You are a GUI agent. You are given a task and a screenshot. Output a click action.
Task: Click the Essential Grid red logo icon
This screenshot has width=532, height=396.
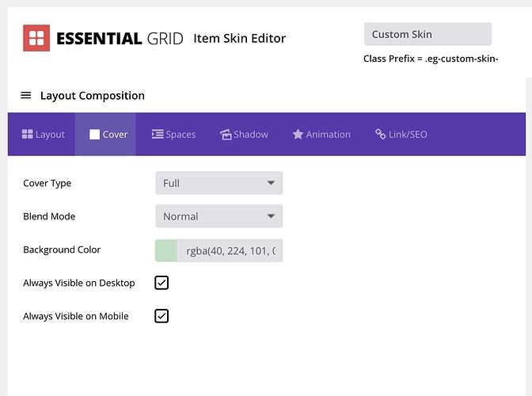[36, 38]
